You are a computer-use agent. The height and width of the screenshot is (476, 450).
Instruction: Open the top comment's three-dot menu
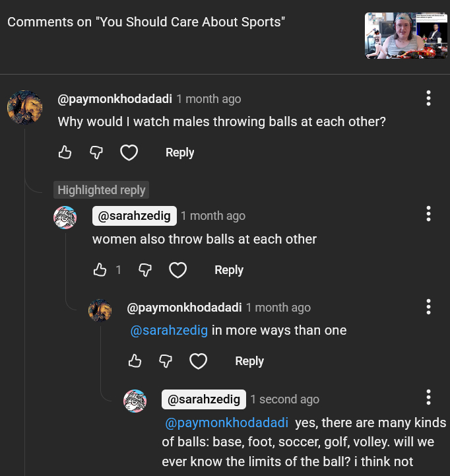[x=428, y=99]
